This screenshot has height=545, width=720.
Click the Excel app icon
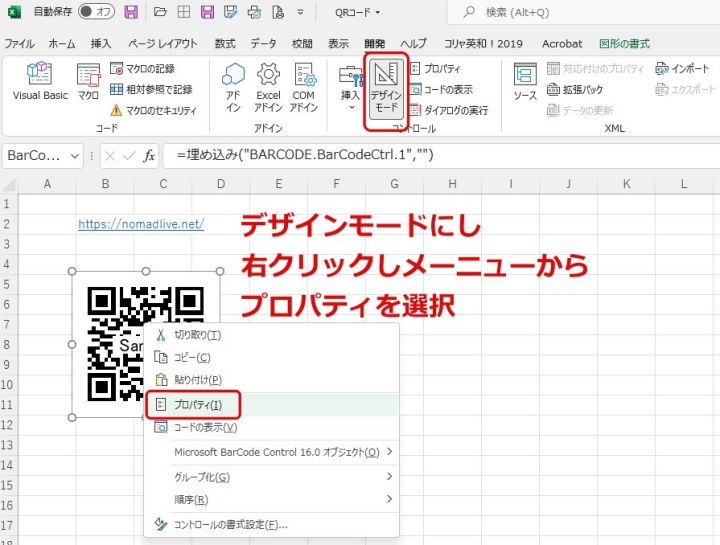click(14, 12)
